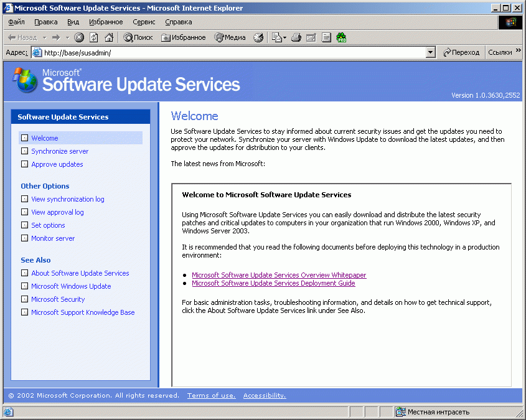Viewport: 526px width, 420px height.
Task: Open View approval log link
Action: coord(57,212)
